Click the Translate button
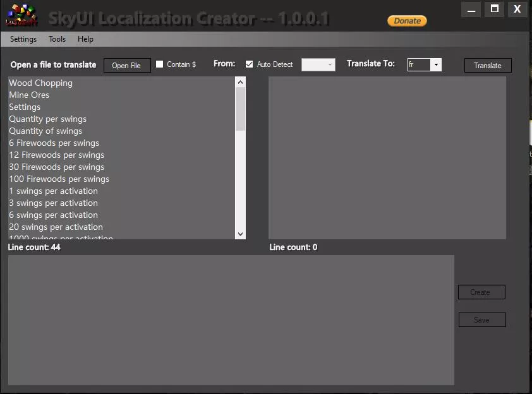 click(488, 66)
